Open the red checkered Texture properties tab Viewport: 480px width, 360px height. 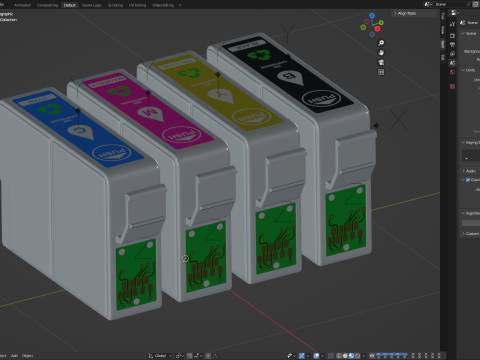[x=452, y=87]
